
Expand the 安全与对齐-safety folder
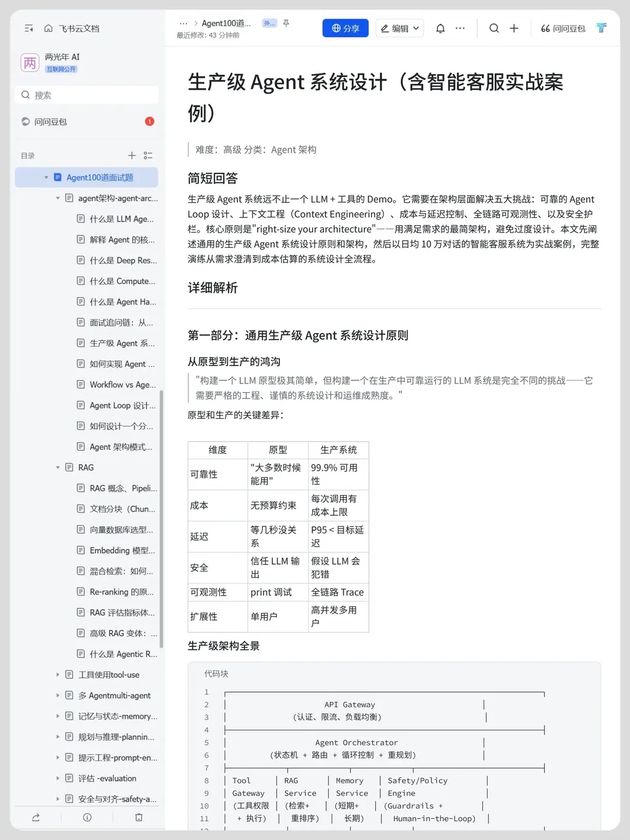pos(58,799)
